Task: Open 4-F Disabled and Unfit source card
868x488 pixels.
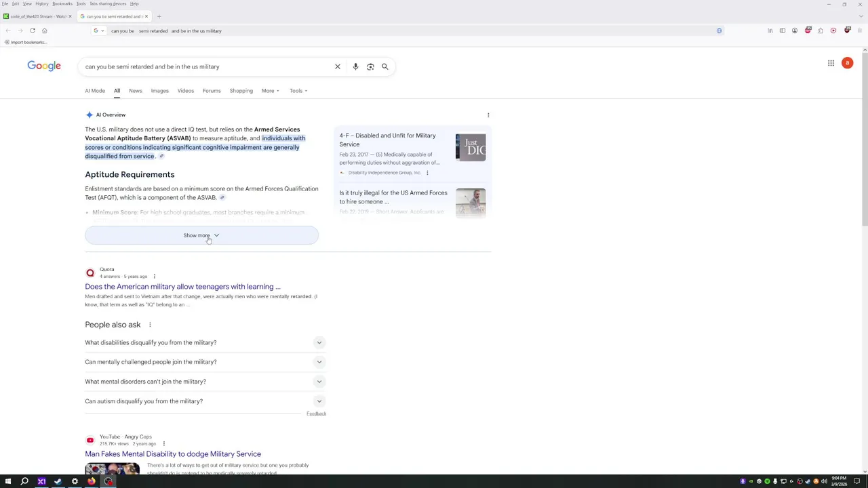Action: click(x=412, y=153)
